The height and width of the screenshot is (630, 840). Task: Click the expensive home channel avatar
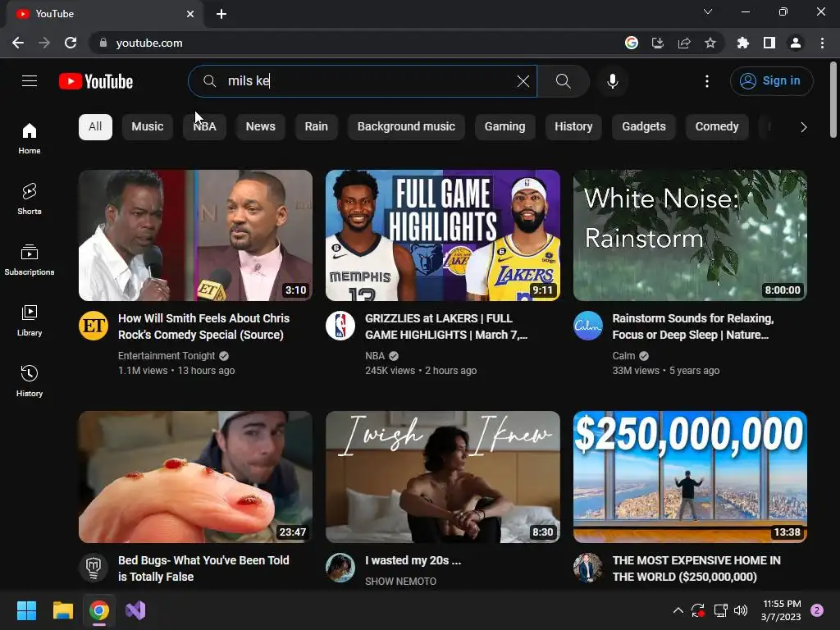tap(588, 568)
